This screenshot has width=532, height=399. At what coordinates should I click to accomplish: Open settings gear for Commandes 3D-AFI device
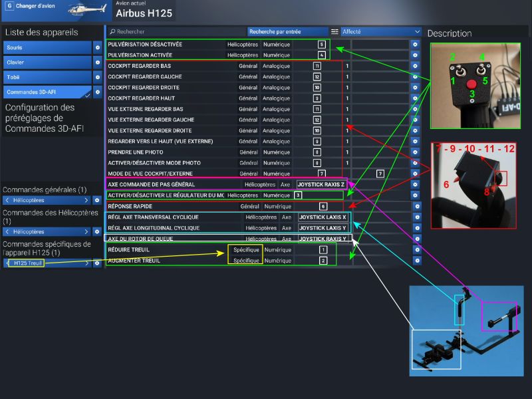click(97, 92)
